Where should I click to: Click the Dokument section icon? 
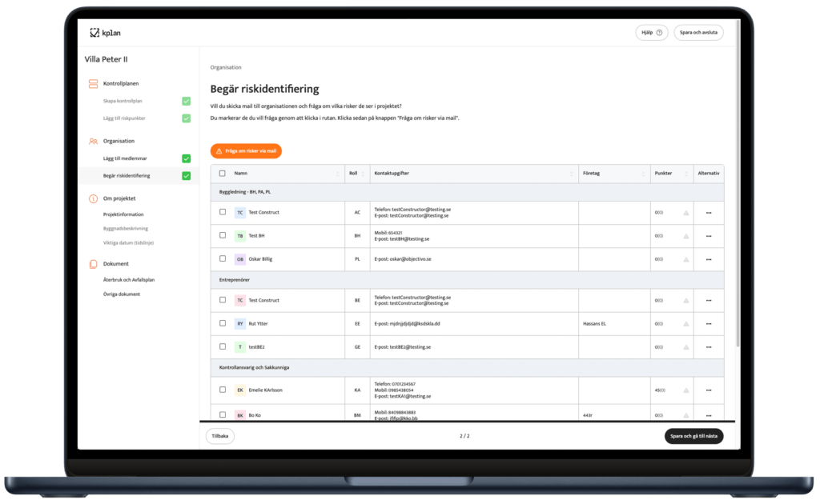(x=93, y=264)
